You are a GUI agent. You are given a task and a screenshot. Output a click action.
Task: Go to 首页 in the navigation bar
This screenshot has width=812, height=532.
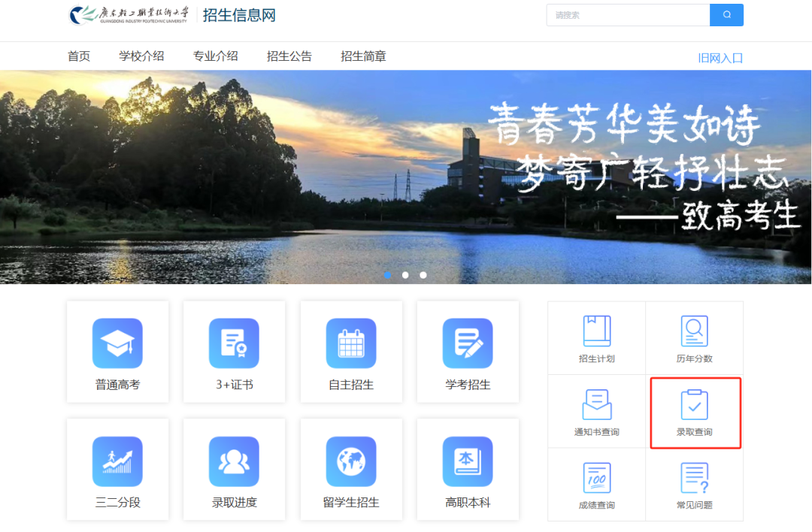(79, 56)
